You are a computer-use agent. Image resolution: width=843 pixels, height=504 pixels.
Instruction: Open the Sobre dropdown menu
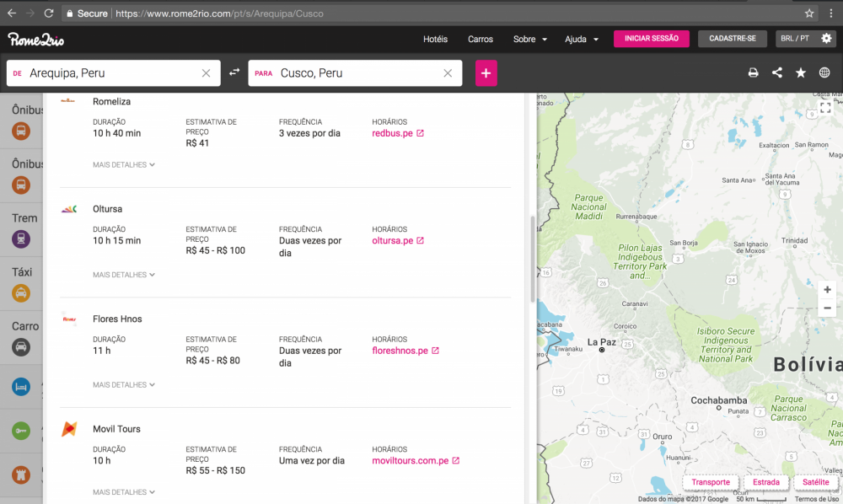529,40
